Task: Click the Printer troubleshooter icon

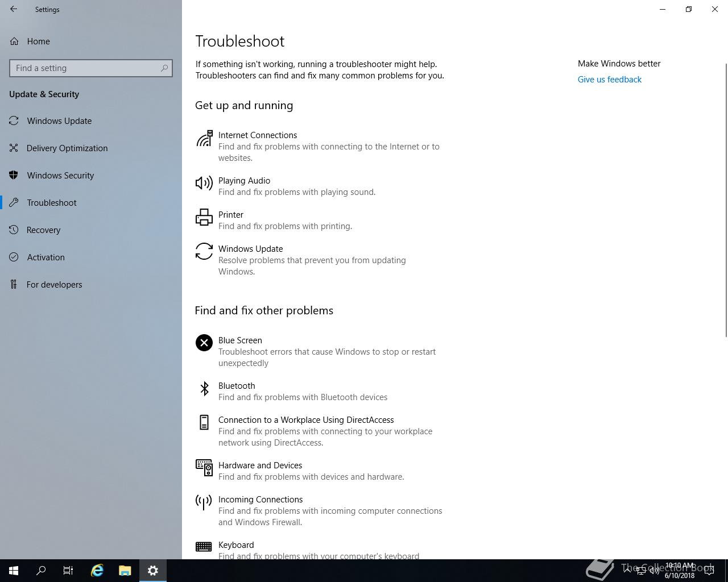Action: tap(204, 217)
